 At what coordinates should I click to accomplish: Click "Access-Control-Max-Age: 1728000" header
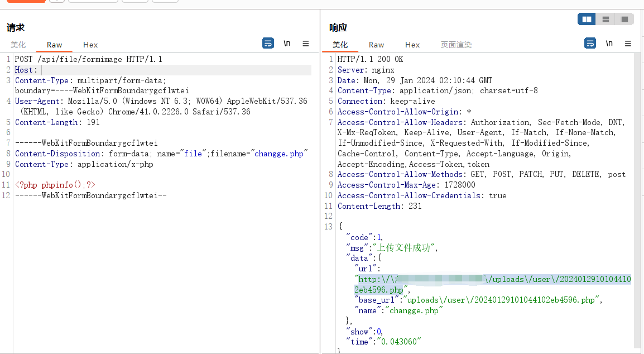406,185
